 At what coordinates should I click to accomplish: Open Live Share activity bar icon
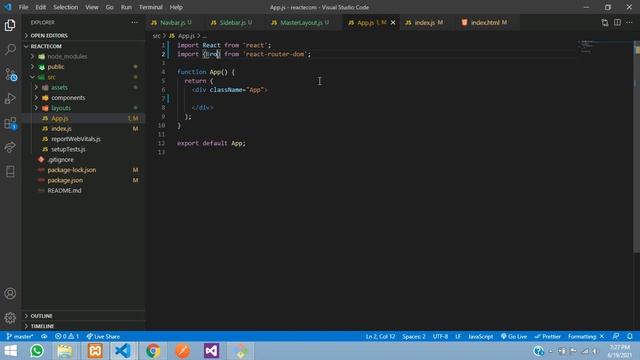pyautogui.click(x=10, y=147)
